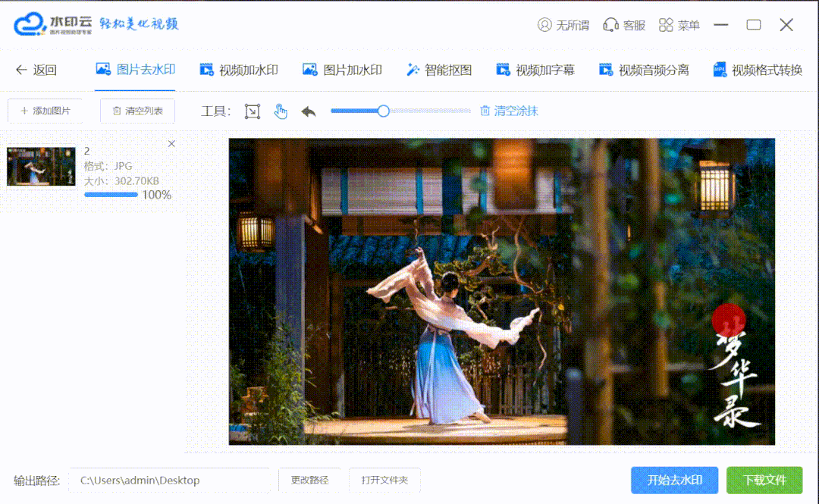The image size is (819, 504).
Task: Select the rectangle selection tool
Action: pyautogui.click(x=253, y=111)
